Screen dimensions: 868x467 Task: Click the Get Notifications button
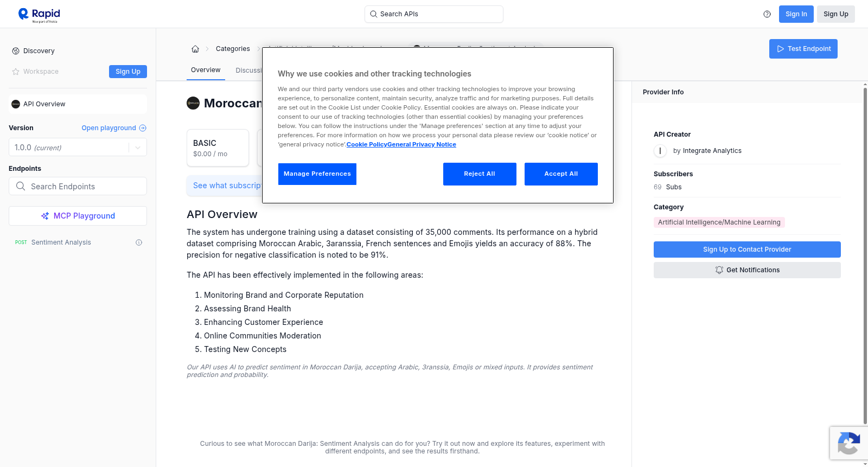coord(747,270)
